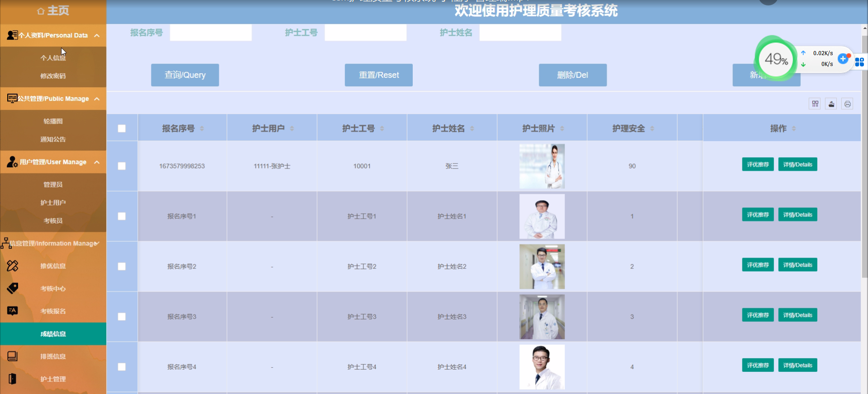
Task: Check the row 1673579998253 checkbox
Action: [x=122, y=166]
